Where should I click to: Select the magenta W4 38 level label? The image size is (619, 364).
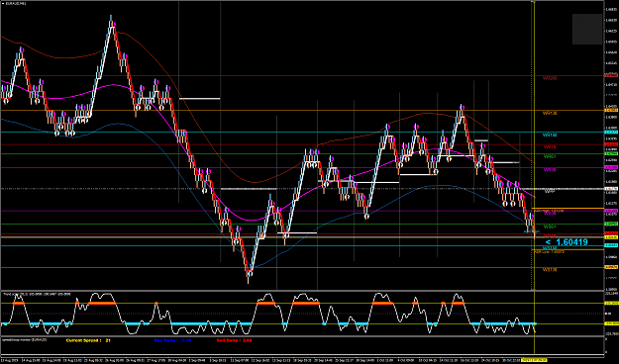coord(550,170)
